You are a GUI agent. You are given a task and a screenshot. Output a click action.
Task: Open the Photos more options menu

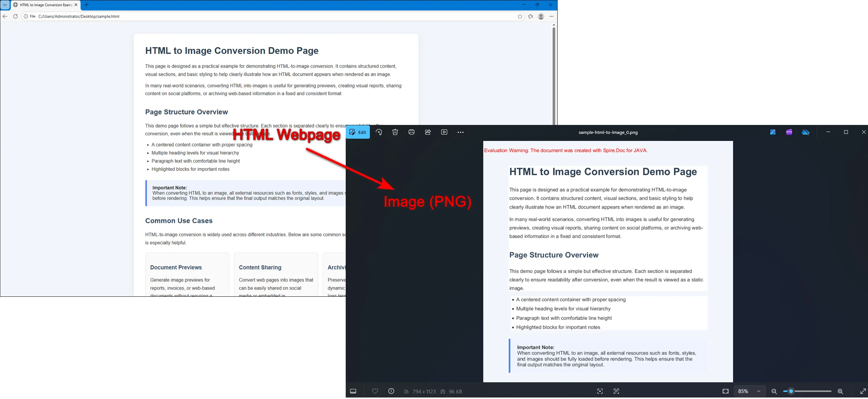[x=461, y=132]
